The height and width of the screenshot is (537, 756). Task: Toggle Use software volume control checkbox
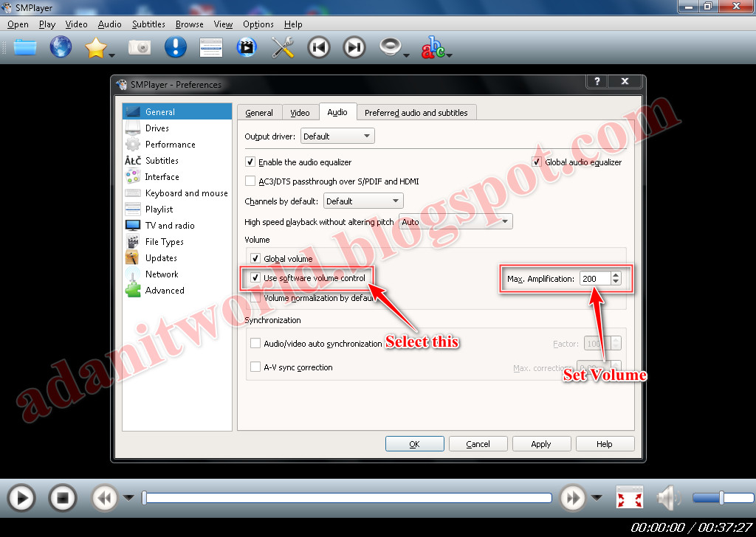pyautogui.click(x=255, y=278)
